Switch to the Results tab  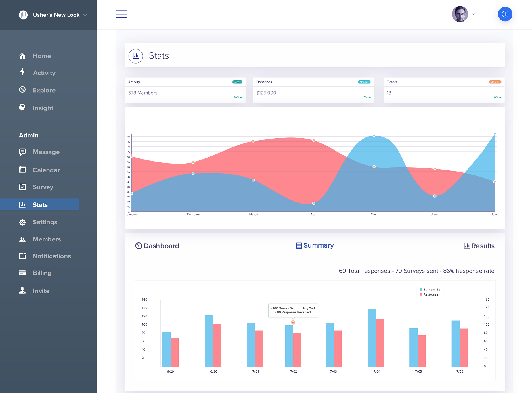pyautogui.click(x=479, y=246)
